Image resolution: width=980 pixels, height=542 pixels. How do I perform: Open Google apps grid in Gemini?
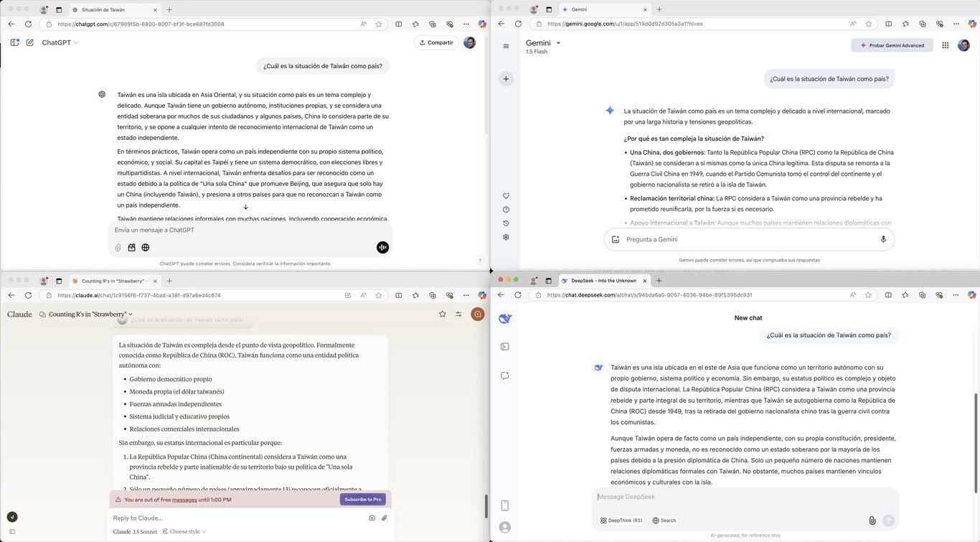946,45
